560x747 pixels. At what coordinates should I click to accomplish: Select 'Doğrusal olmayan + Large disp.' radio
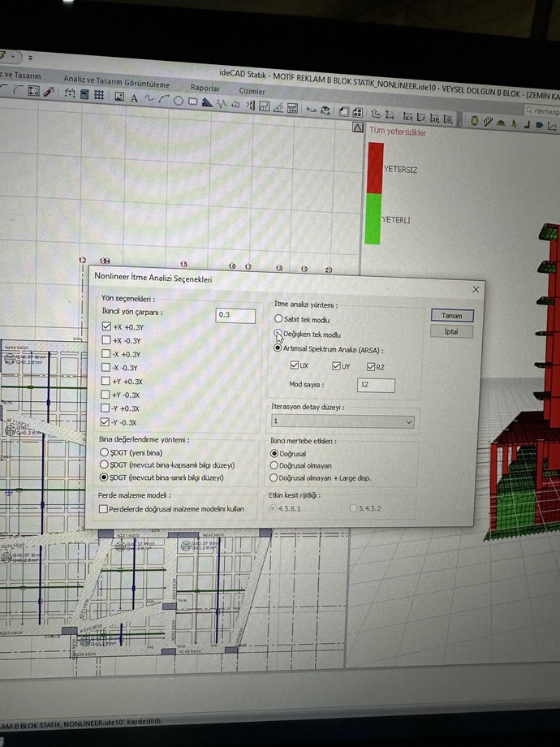[x=274, y=477]
